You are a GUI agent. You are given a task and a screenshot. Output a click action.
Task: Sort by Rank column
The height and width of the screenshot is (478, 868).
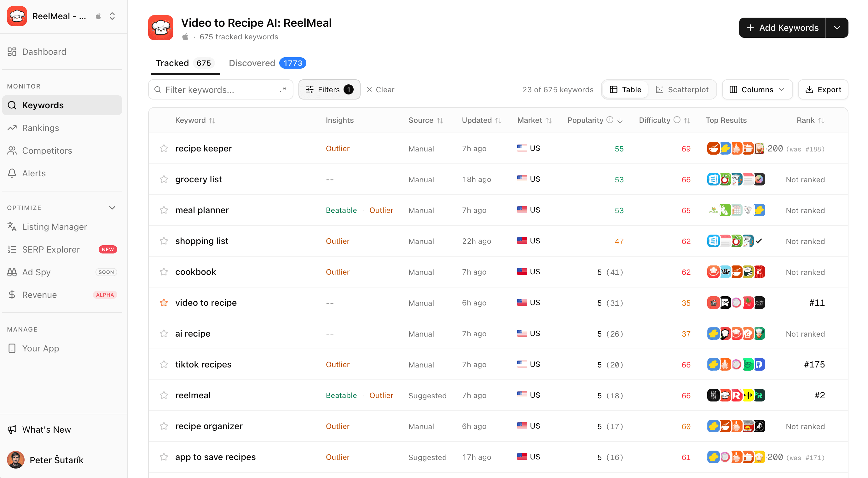tap(810, 120)
